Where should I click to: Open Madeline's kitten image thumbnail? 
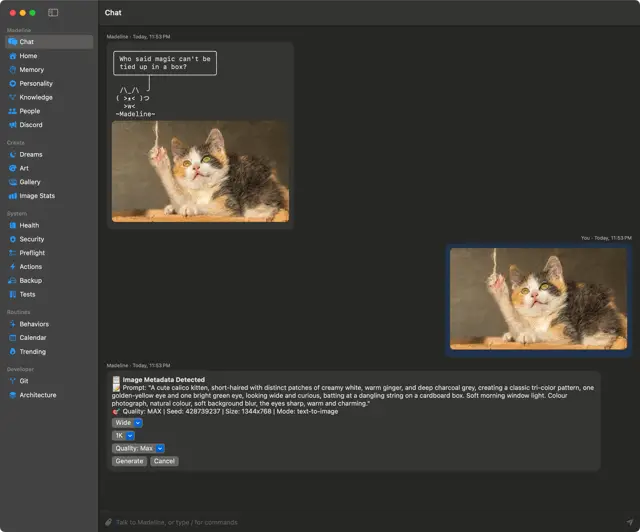click(200, 171)
